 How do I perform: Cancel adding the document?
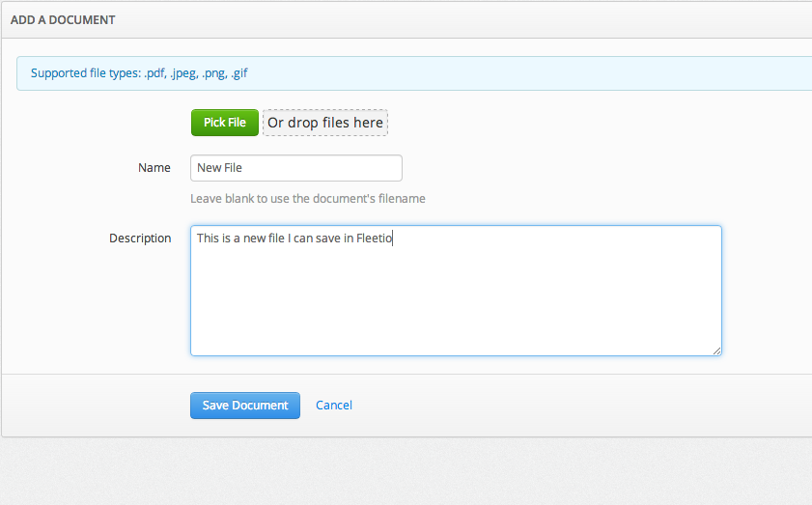334,406
